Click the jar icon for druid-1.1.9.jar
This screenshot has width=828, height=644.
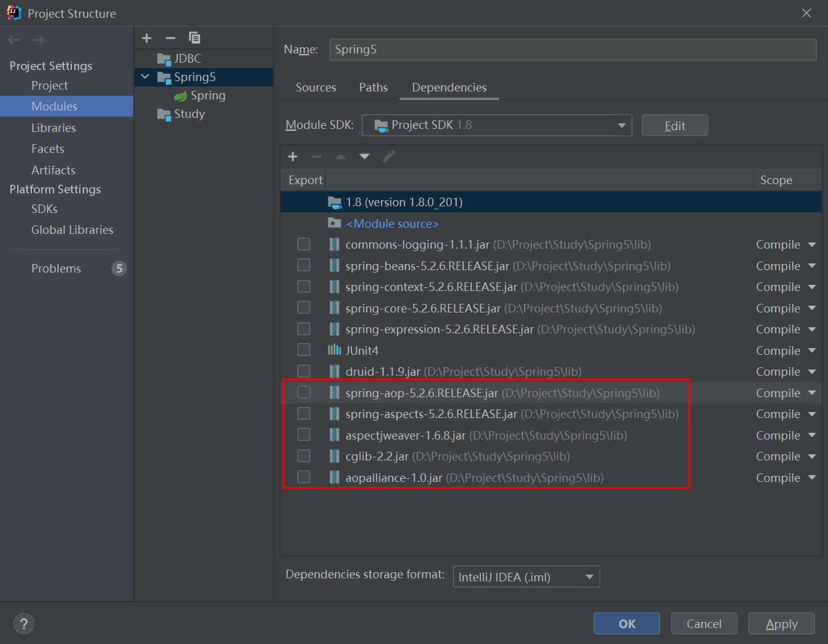pos(335,371)
